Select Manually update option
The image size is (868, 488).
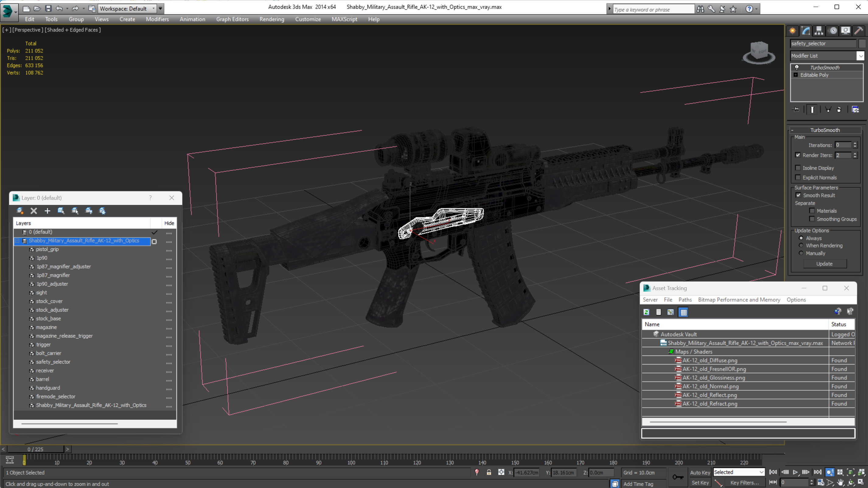[801, 253]
